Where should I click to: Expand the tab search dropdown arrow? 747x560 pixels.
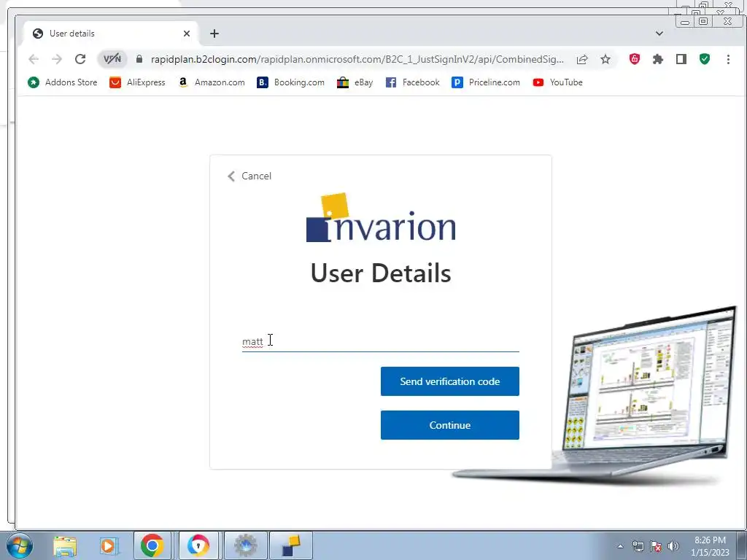(659, 34)
